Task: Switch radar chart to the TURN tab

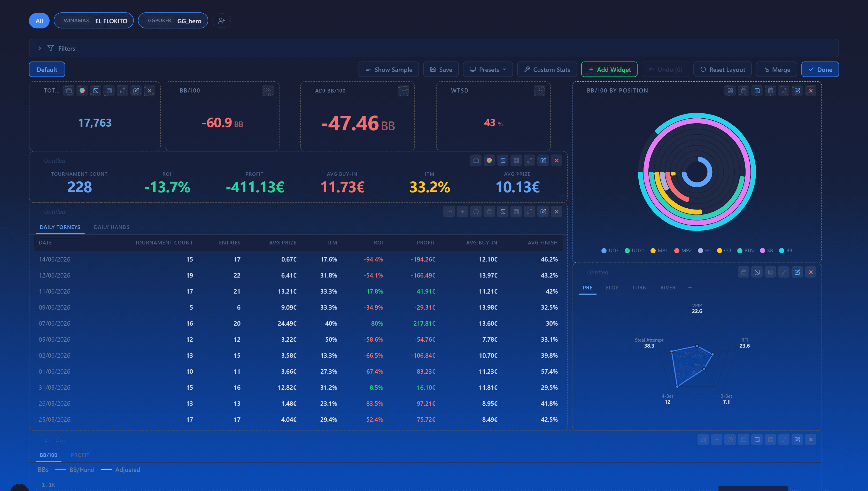Action: (x=639, y=288)
